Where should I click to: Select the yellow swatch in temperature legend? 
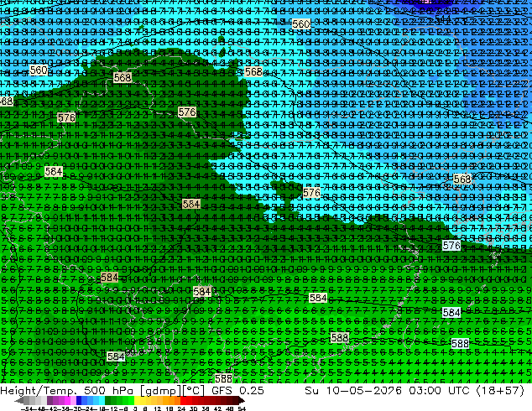point(138,401)
